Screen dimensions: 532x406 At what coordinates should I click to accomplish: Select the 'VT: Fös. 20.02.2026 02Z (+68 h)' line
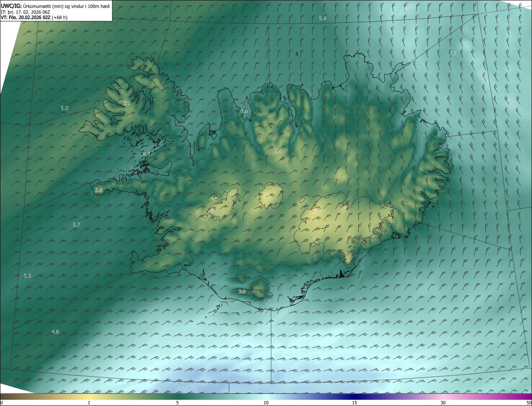click(33, 17)
